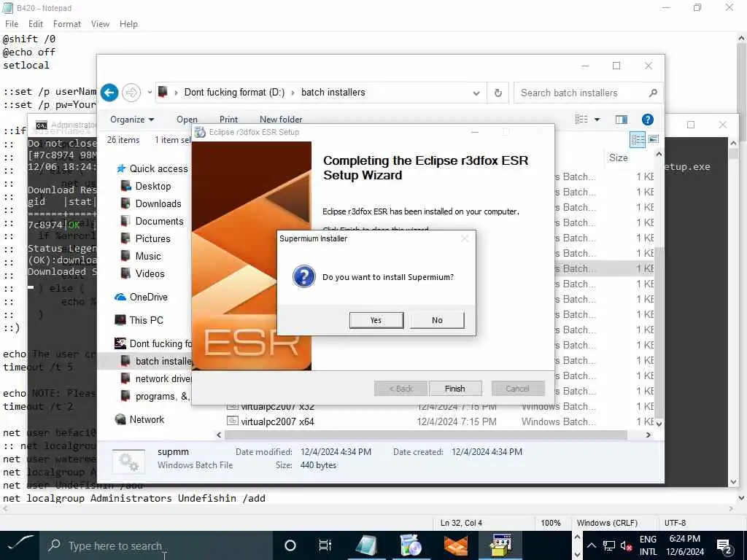This screenshot has width=747, height=560.
Task: Click forward arrow in File Explorer
Action: (131, 93)
